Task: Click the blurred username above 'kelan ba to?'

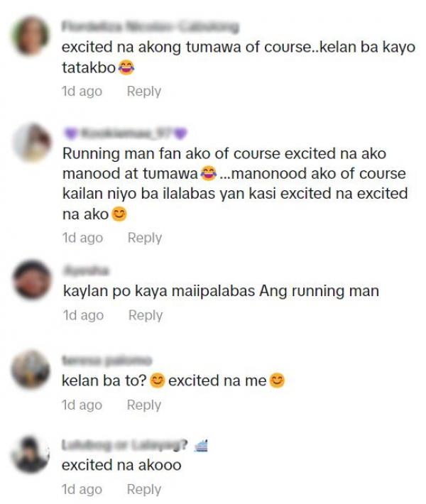Action: tap(106, 361)
